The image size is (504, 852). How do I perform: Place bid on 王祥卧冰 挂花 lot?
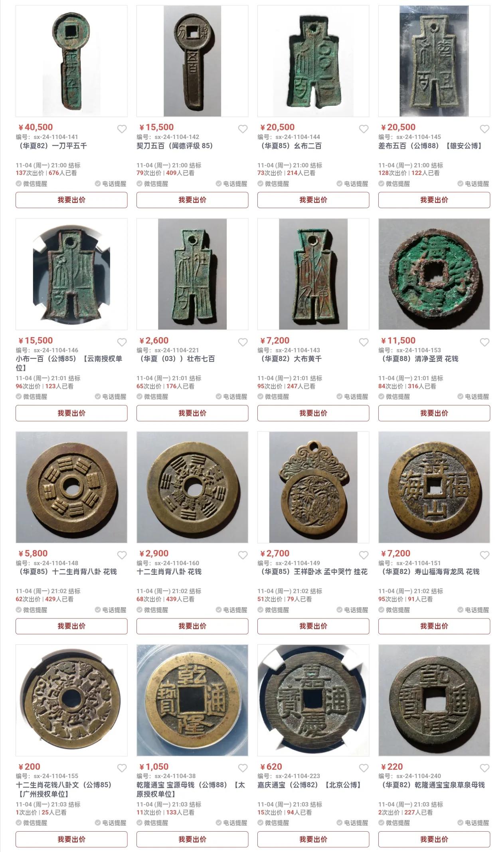pos(313,626)
